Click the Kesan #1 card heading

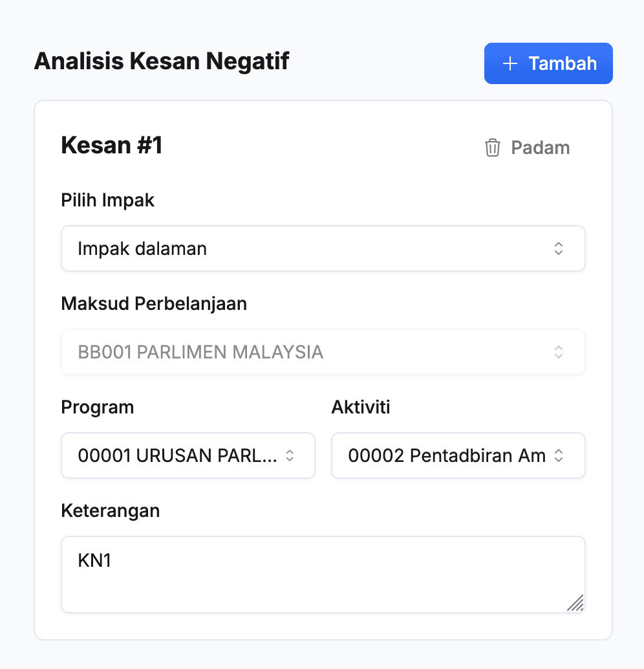112,146
